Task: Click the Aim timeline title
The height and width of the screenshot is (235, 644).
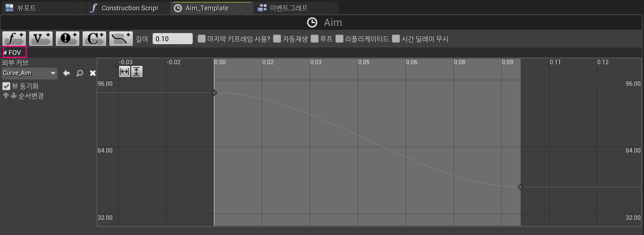Action: (333, 22)
